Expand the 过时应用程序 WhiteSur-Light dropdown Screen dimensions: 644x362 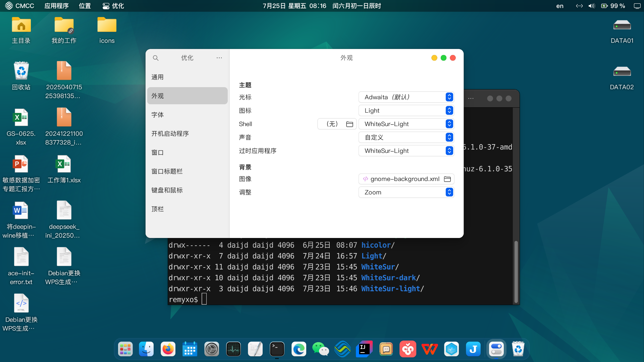(406, 151)
